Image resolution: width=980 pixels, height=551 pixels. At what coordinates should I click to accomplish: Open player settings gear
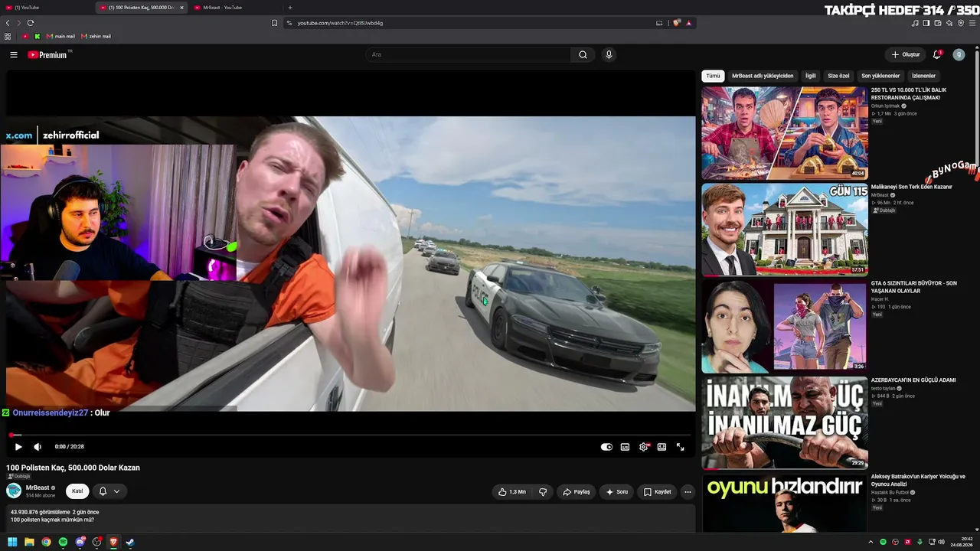coord(643,447)
